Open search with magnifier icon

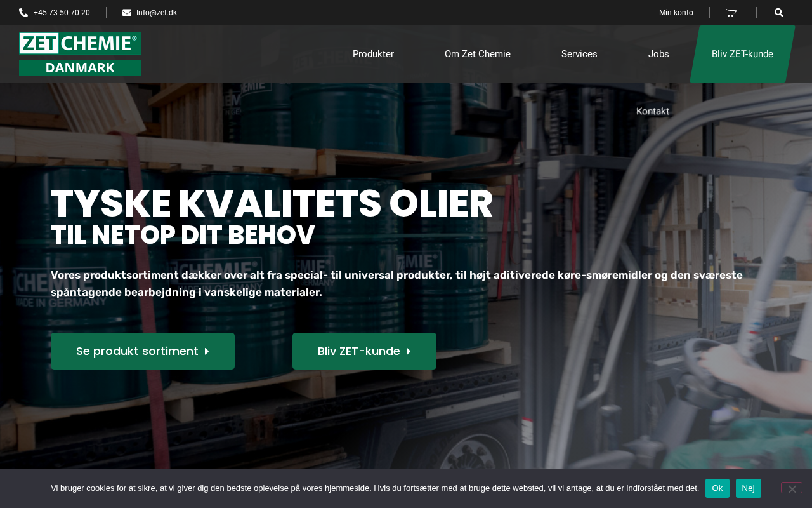point(779,13)
